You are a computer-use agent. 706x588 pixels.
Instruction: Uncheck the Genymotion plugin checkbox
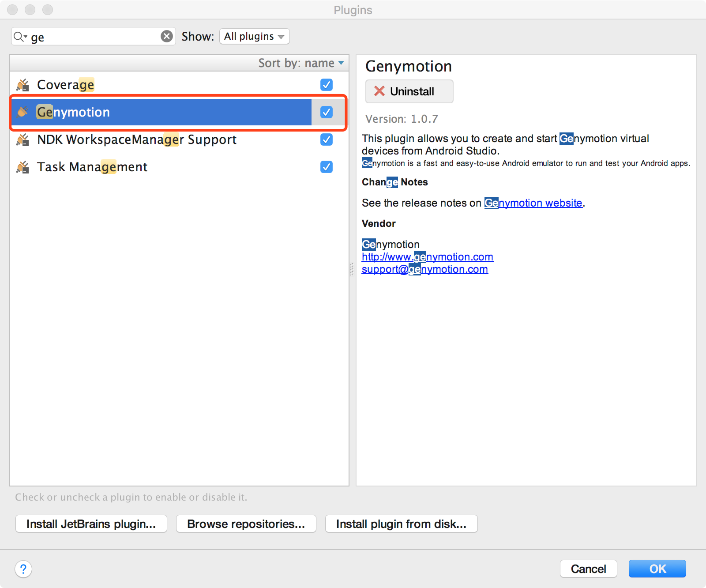pyautogui.click(x=327, y=112)
